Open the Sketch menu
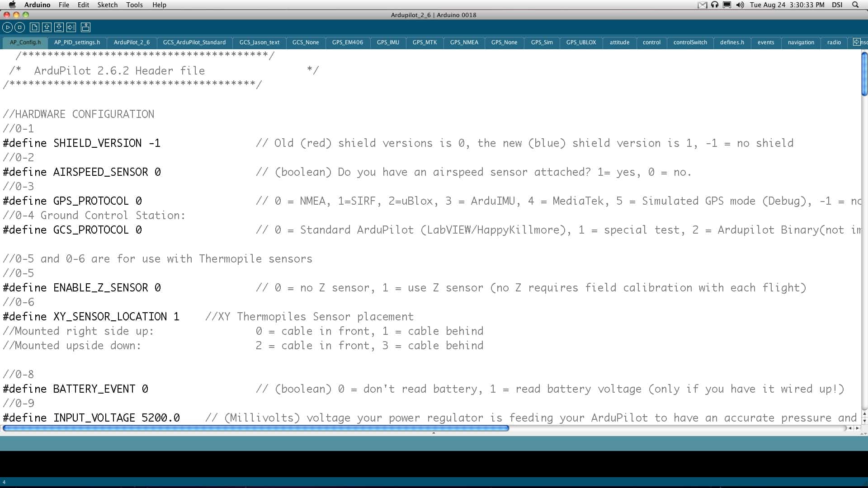The width and height of the screenshot is (868, 488). 107,5
